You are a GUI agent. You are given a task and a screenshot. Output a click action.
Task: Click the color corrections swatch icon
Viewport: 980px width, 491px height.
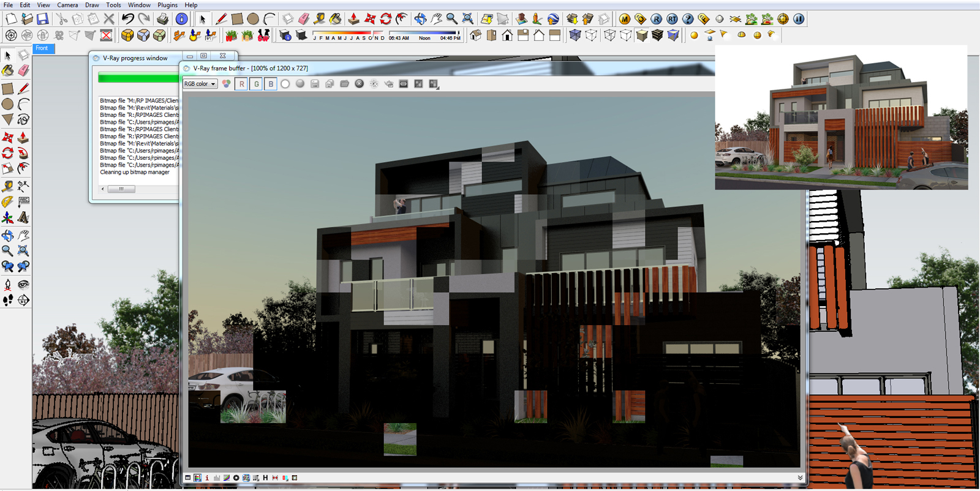227,84
